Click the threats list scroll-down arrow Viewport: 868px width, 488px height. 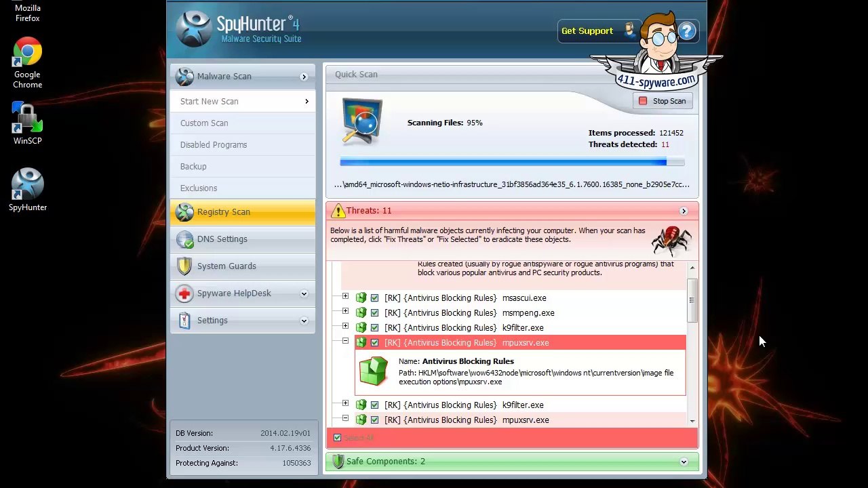[x=692, y=421]
